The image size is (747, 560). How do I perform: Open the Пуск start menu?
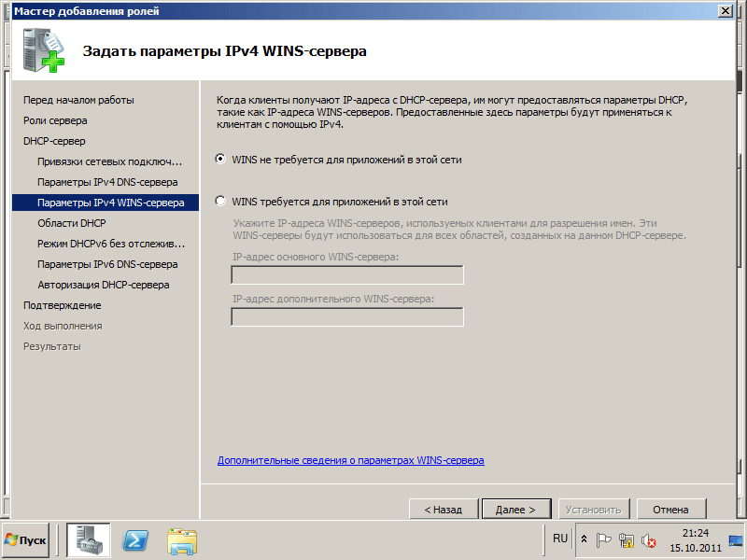click(x=25, y=540)
